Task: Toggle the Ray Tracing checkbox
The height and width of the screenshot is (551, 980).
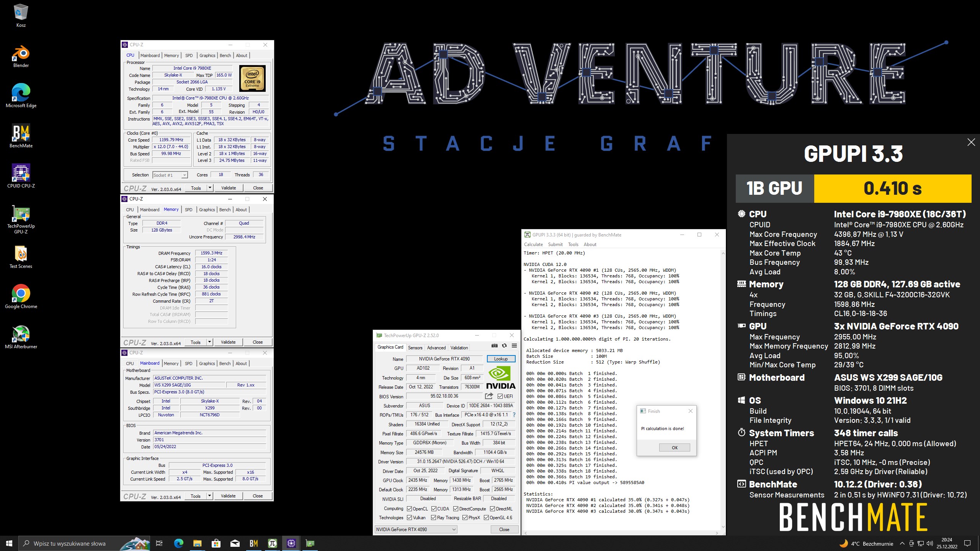Action: click(433, 518)
